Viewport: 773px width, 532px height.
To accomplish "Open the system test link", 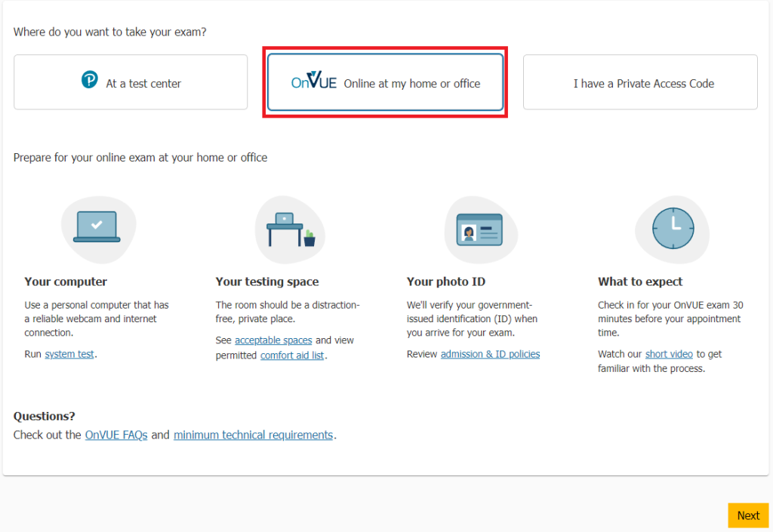I will tap(69, 354).
